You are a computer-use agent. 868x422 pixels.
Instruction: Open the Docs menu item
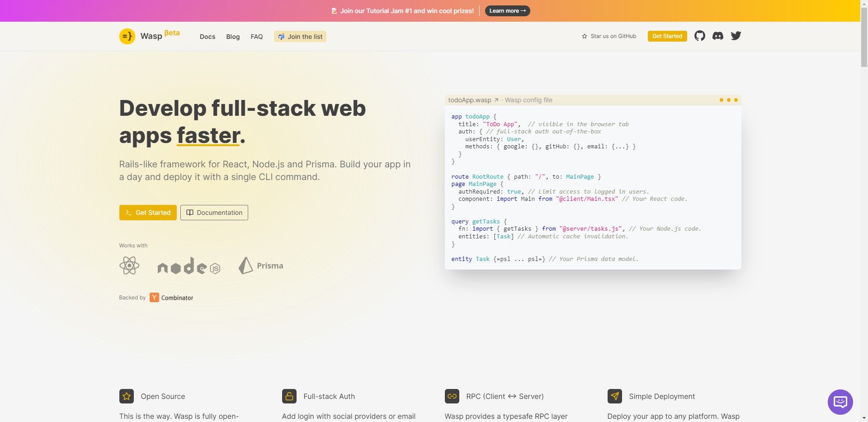tap(208, 37)
